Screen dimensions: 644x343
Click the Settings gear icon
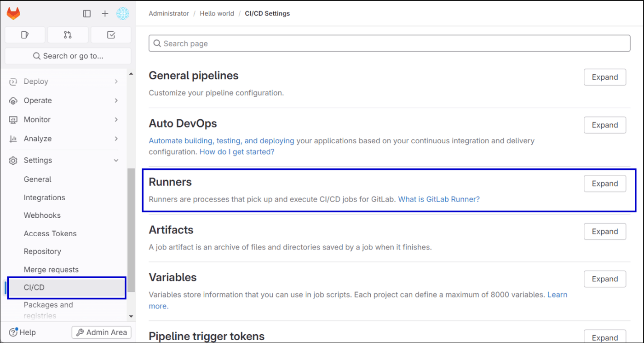tap(13, 160)
